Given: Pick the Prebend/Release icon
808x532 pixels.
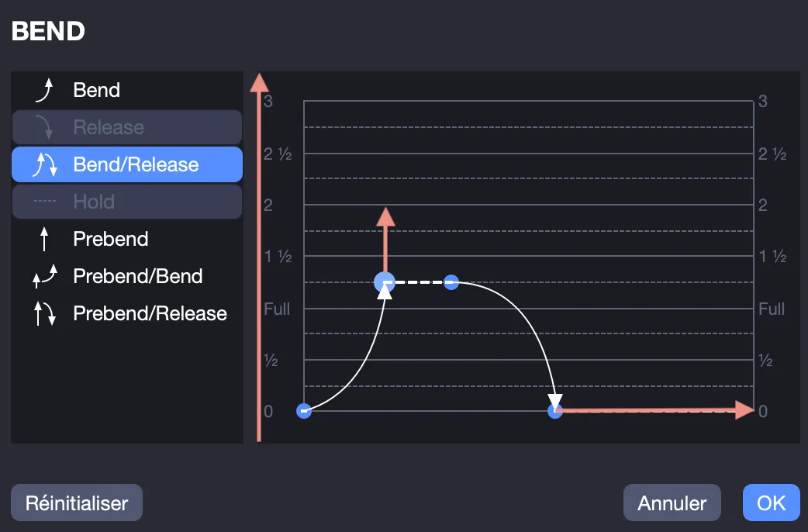Looking at the screenshot, I should [x=44, y=313].
